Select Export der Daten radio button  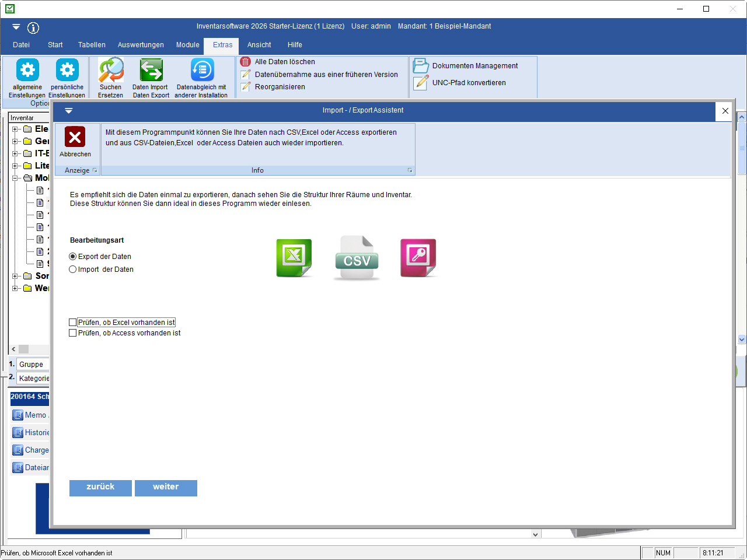tap(73, 257)
